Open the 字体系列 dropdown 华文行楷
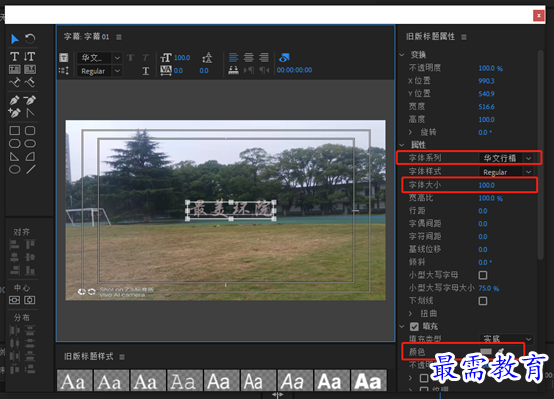Screen dimensions: 554x399 [506, 158]
